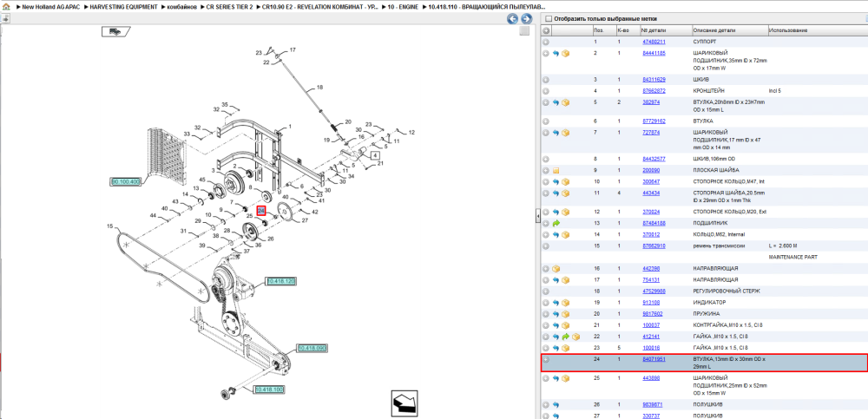Screen dimensions: 868x419
Task: Open highlighted part number link 84071951
Action: click(654, 359)
